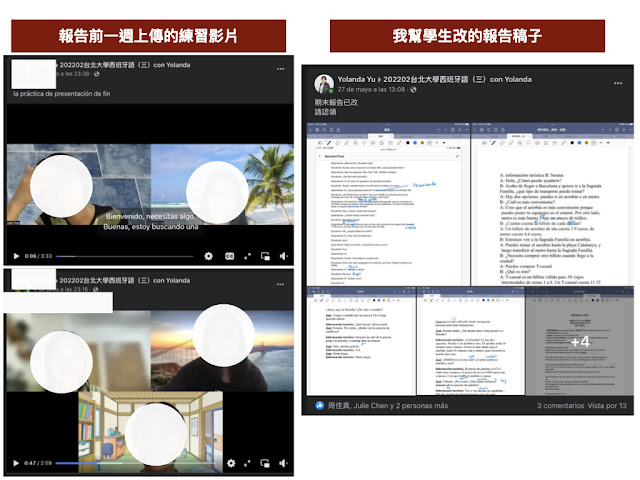
Task: Toggle closed captions on first video
Action: (228, 256)
